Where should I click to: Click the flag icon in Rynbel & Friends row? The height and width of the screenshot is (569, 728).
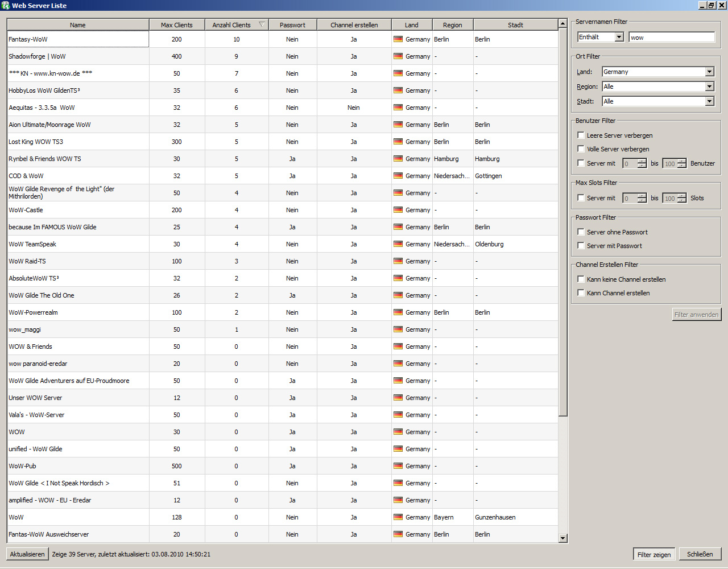tap(398, 159)
